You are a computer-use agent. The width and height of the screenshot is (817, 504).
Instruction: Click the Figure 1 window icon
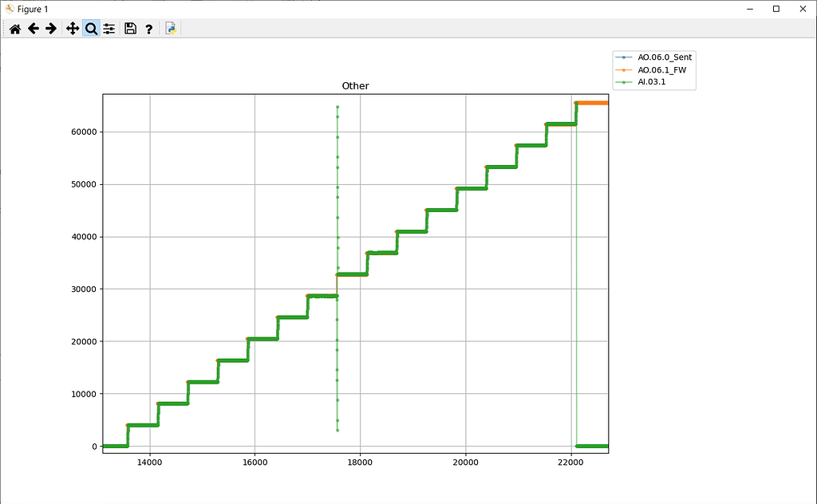[10, 9]
